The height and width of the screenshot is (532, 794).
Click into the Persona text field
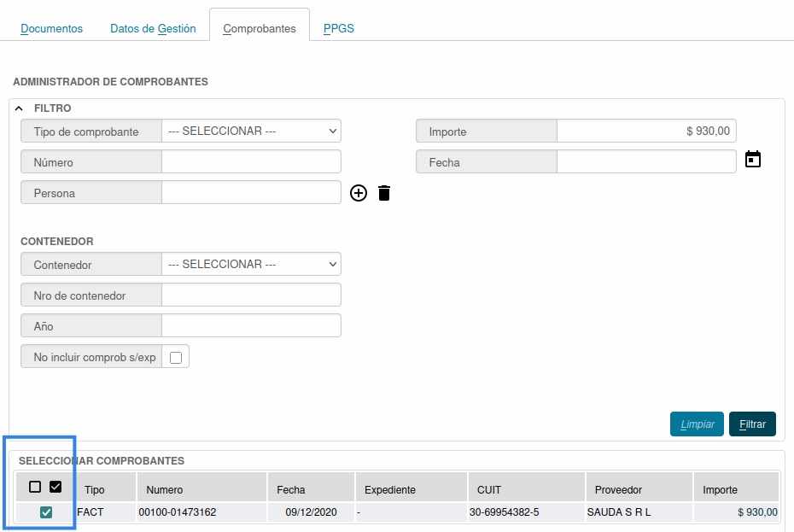[x=251, y=193]
